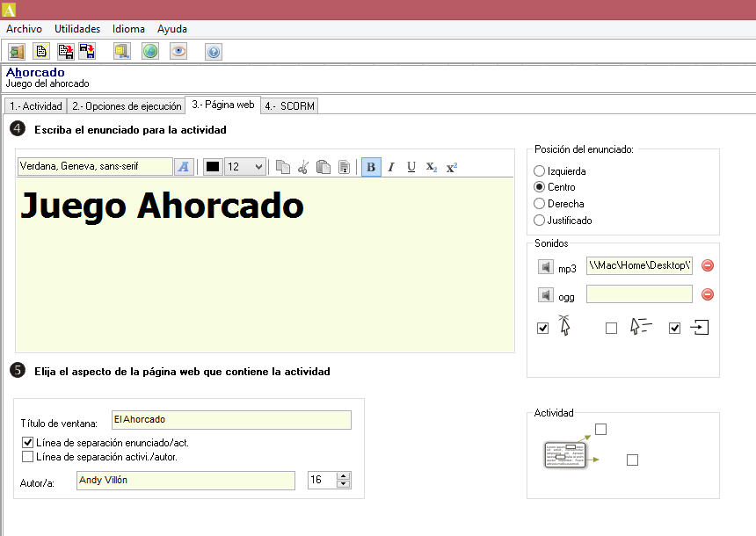Toggle 'Línea de separación enunciado/act.' checkbox
This screenshot has height=536, width=756.
(27, 442)
